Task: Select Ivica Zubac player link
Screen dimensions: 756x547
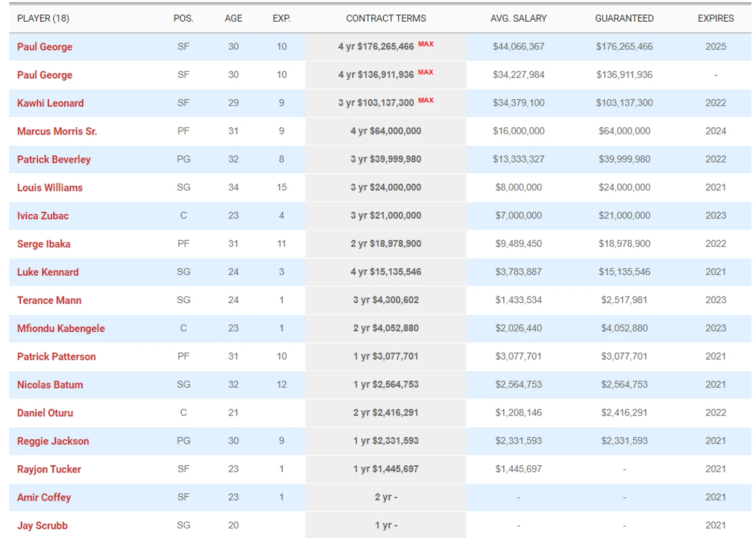Action: tap(43, 216)
